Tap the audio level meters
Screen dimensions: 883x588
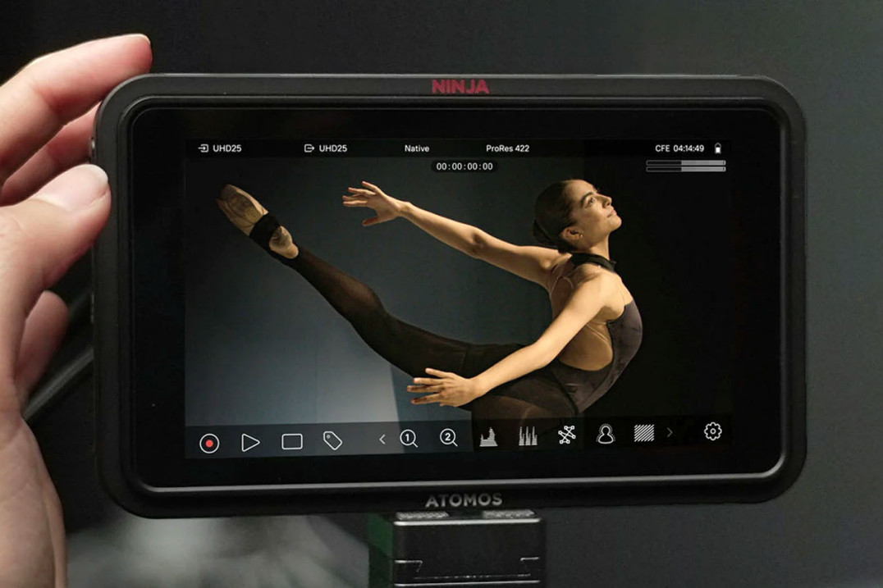click(x=686, y=166)
